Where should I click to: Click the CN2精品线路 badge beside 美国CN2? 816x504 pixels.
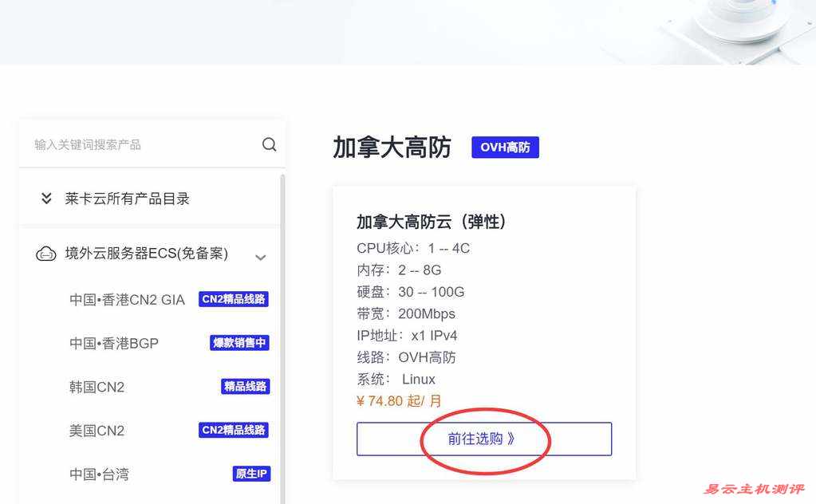[234, 430]
